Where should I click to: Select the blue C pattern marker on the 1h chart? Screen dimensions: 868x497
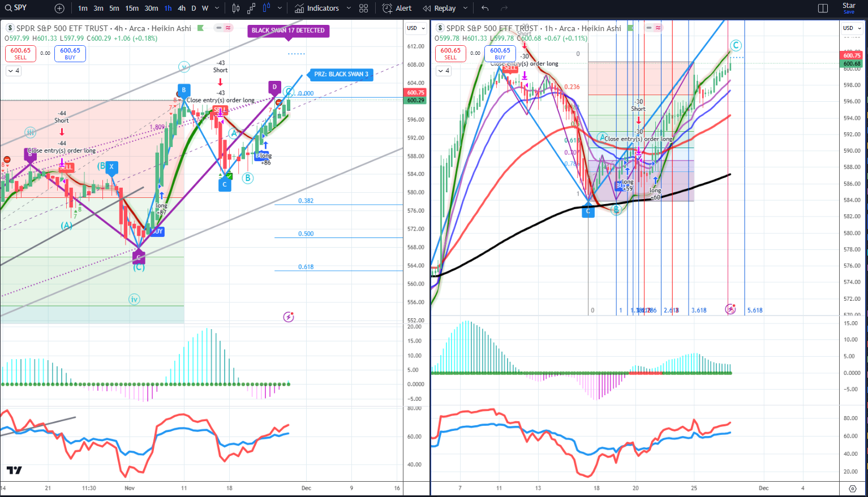click(x=588, y=211)
